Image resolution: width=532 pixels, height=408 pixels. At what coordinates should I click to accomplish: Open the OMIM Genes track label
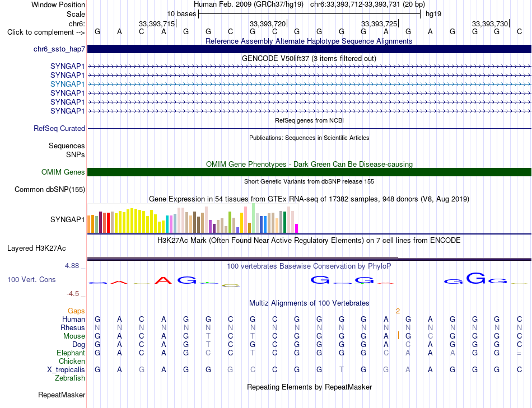click(63, 172)
